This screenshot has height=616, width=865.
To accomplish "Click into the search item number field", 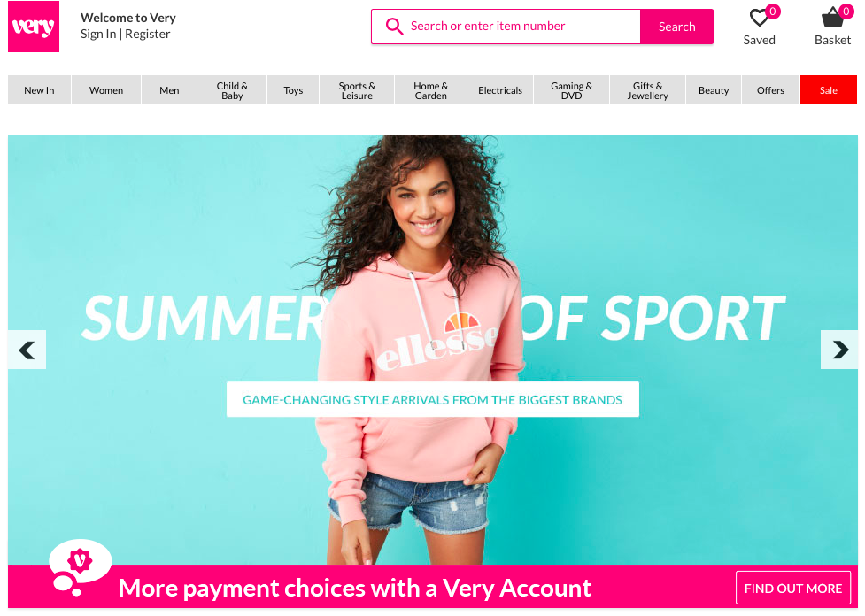I will pos(506,27).
